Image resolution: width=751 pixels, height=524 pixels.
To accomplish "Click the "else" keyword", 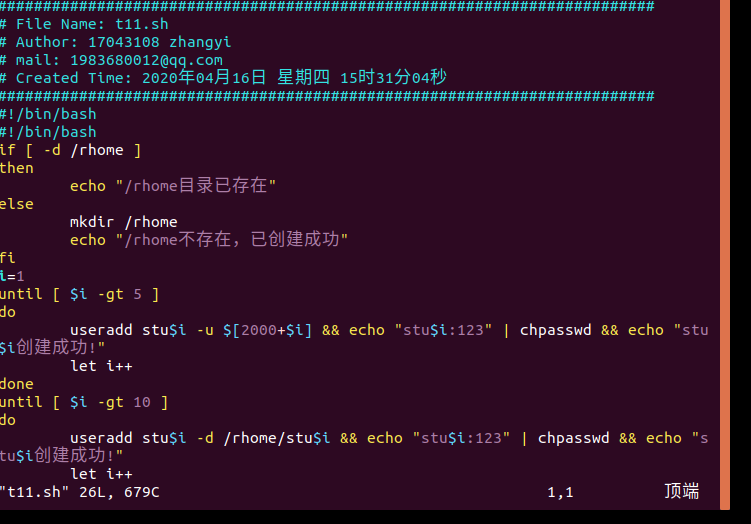I will [x=17, y=204].
